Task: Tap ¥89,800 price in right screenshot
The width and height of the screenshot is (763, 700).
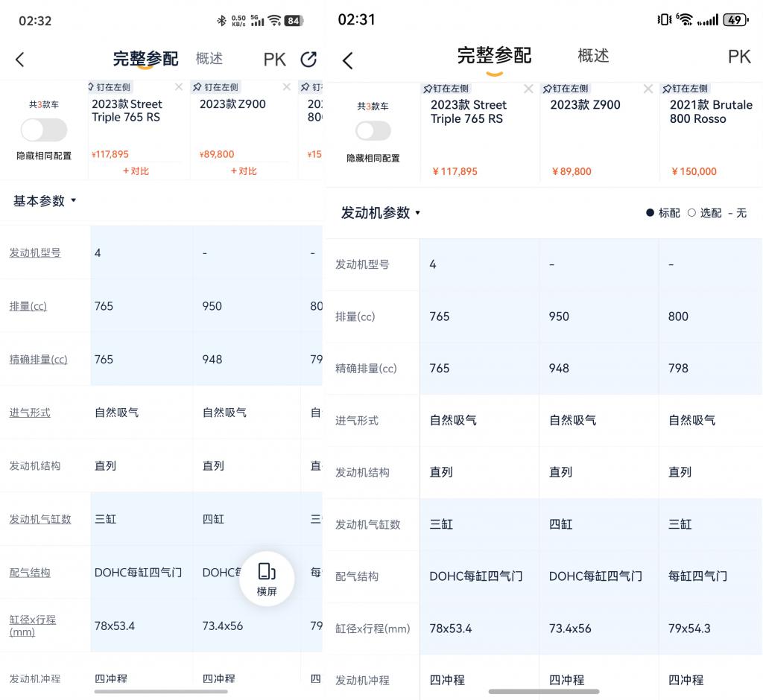Action: (572, 171)
